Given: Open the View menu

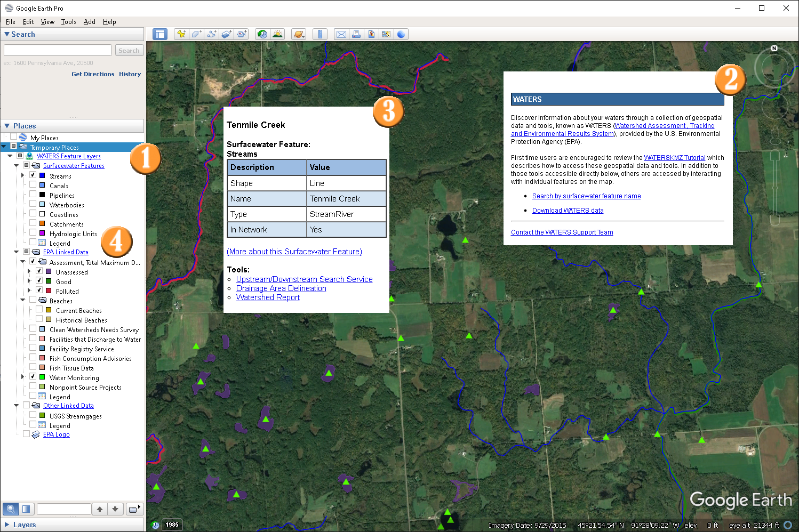Looking at the screenshot, I should click(x=47, y=22).
